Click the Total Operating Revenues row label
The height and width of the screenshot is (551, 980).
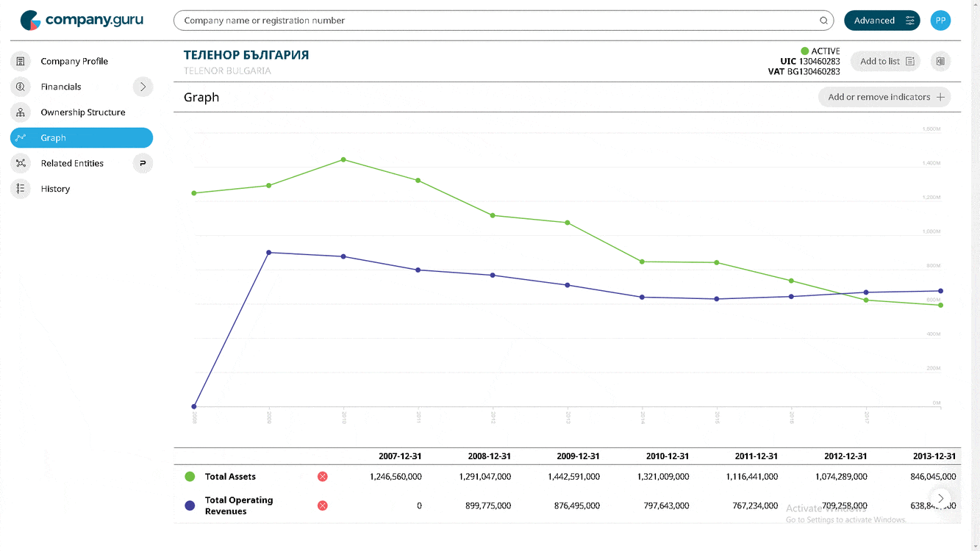point(239,505)
